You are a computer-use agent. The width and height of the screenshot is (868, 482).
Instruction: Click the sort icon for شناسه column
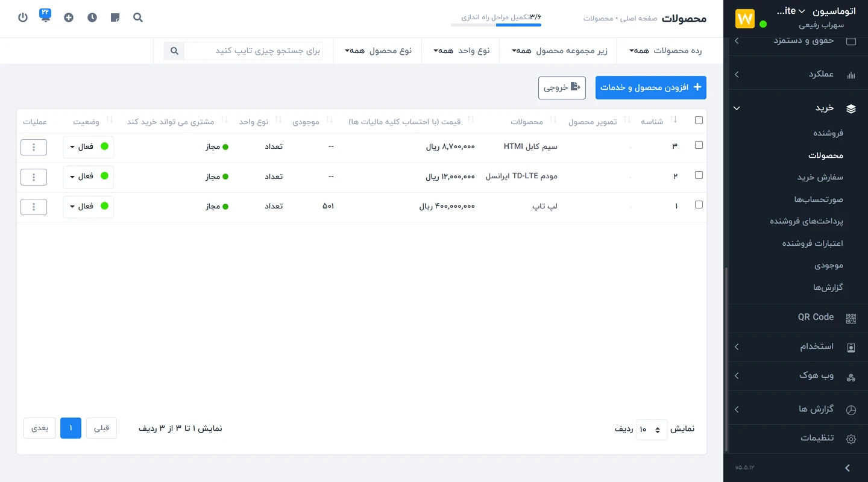click(675, 120)
